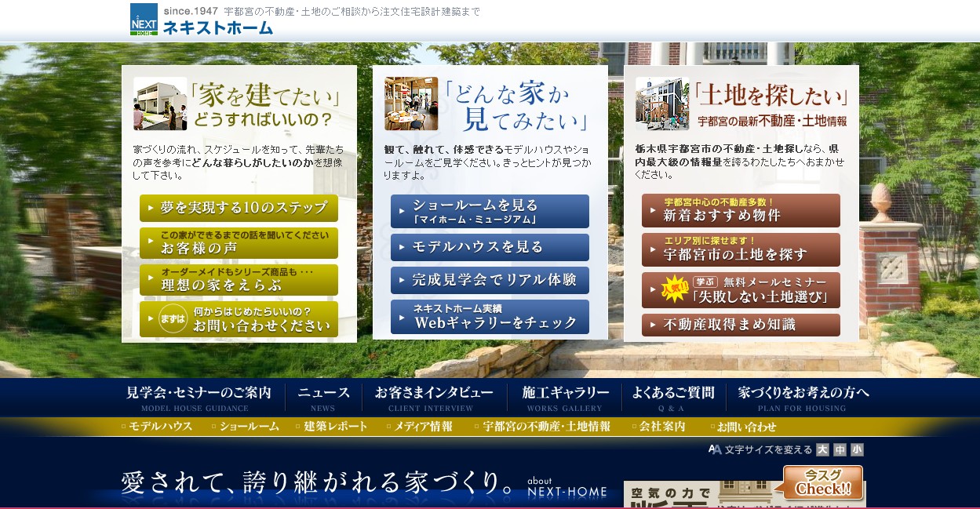This screenshot has width=980, height=509.
Task: Click the house thumbnail beside 家を建てたい
Action: [x=160, y=104]
